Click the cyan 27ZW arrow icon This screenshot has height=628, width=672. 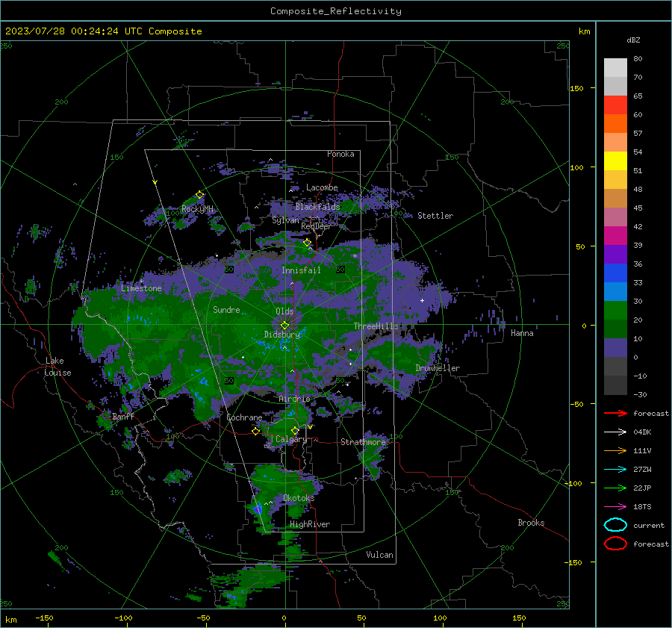click(x=615, y=470)
